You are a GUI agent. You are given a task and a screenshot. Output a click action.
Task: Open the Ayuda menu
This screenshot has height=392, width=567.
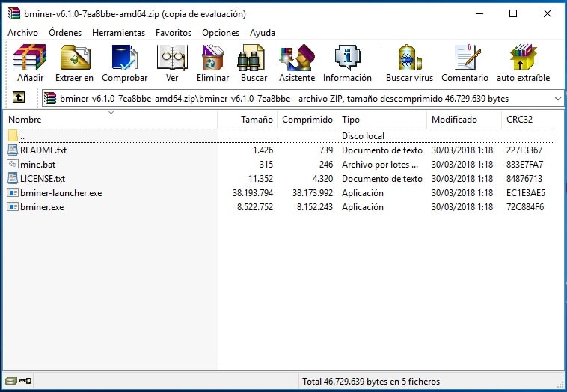(x=262, y=33)
